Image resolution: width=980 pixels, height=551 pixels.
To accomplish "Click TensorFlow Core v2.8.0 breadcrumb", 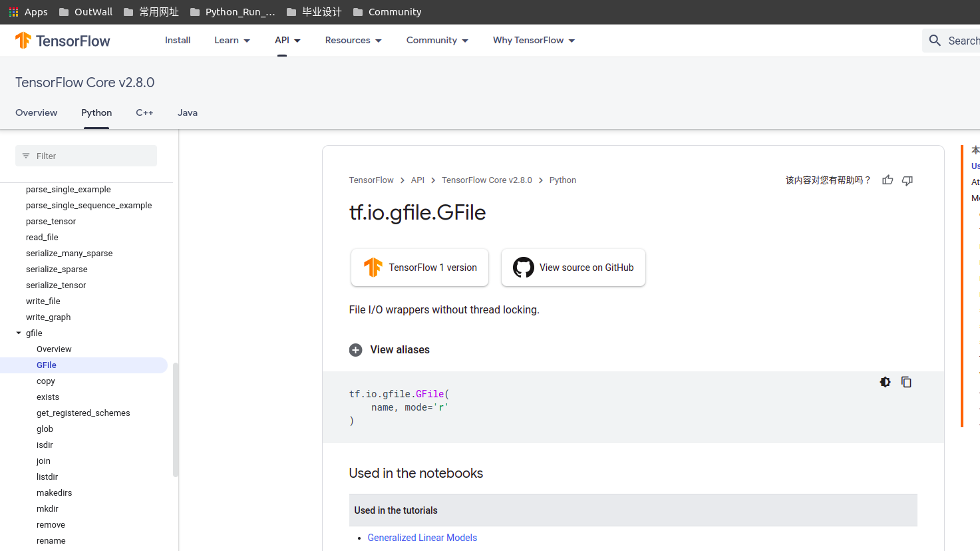I will pyautogui.click(x=487, y=180).
